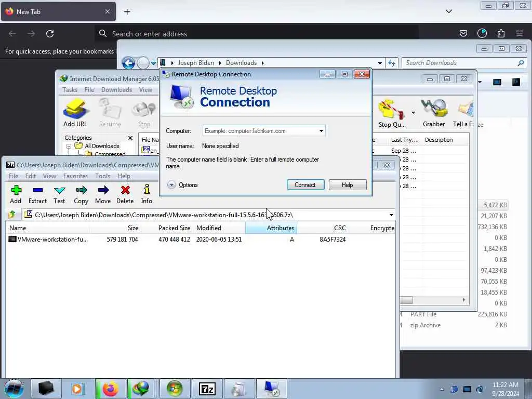Click the Last Try column header in IDM
The height and width of the screenshot is (399, 532).
point(404,140)
